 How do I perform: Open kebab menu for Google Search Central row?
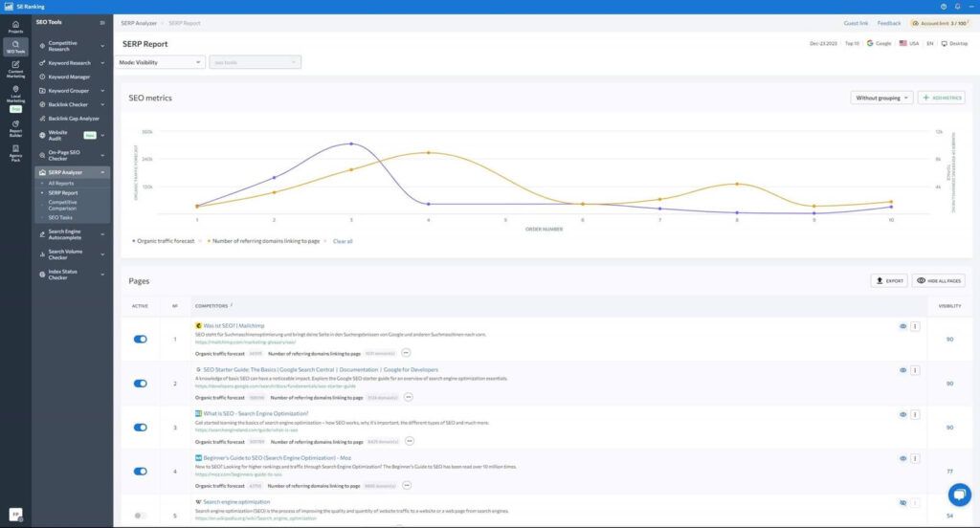pos(915,370)
